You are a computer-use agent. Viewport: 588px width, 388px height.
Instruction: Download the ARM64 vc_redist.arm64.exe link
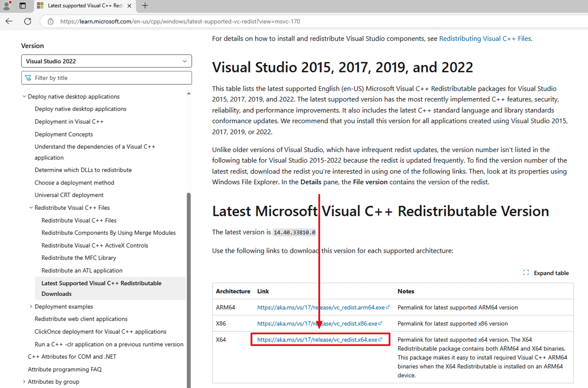[x=323, y=307]
